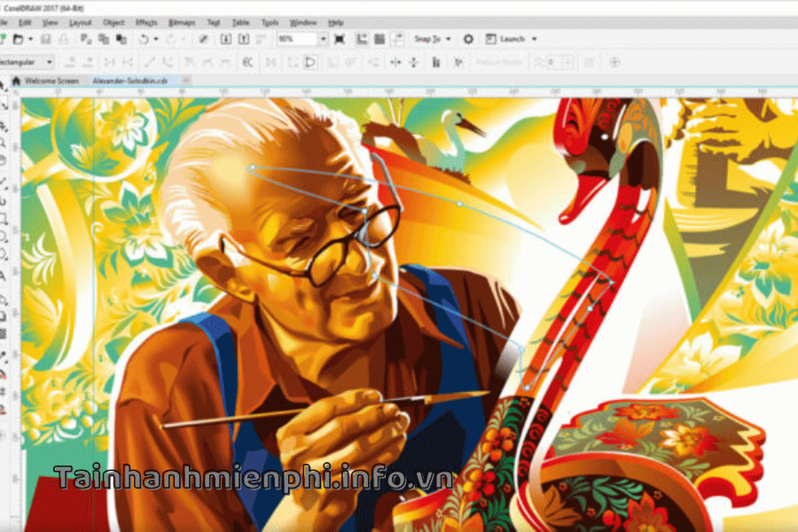Switch to the Welcome Screen tab
This screenshot has height=532, width=798.
(x=51, y=81)
